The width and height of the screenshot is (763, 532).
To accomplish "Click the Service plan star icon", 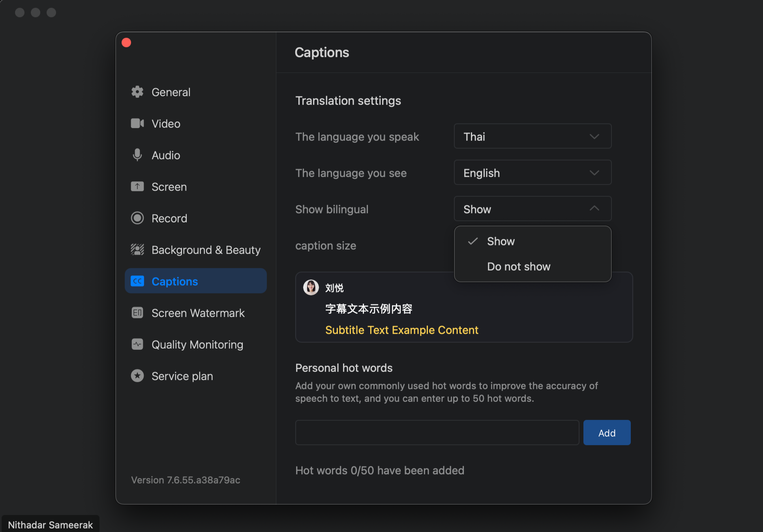I will 137,376.
